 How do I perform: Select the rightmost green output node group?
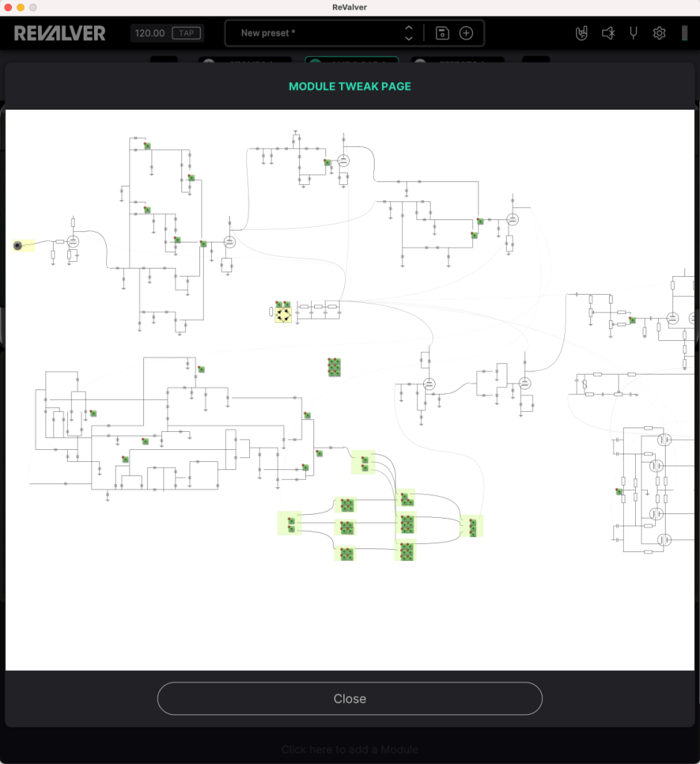pos(472,527)
